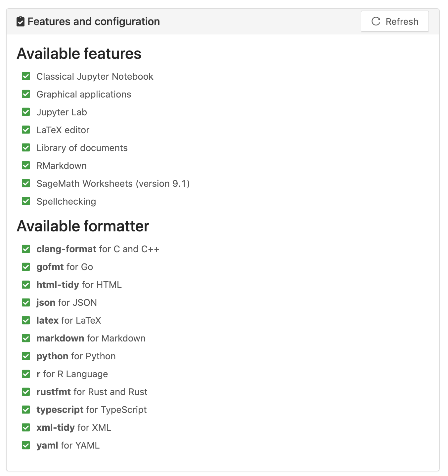Click the Library of documents check icon

(26, 148)
